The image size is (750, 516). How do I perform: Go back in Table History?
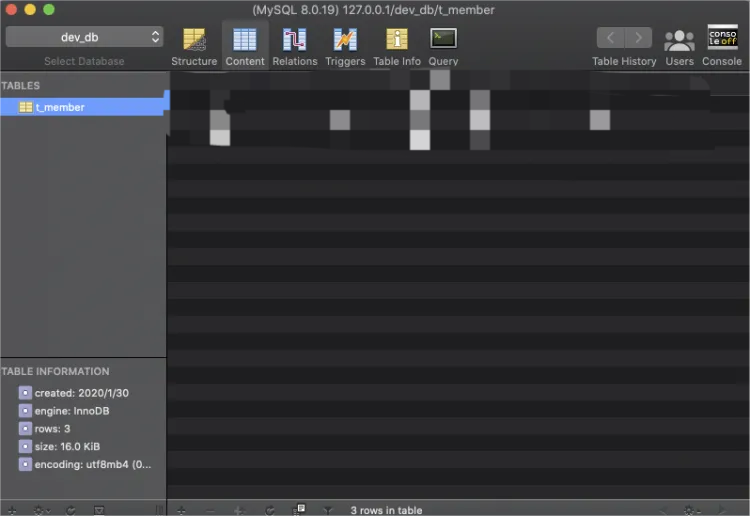coord(610,38)
